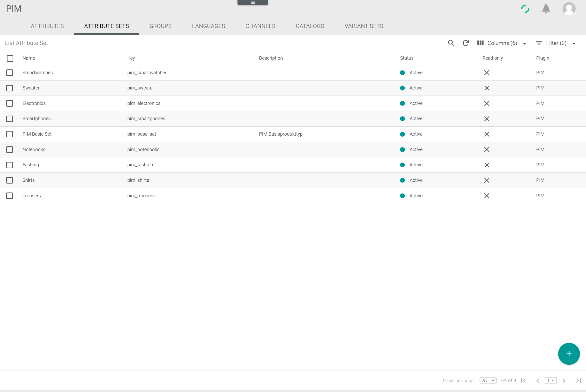Click Read only X for Electronics
This screenshot has height=392, width=586.
[487, 103]
